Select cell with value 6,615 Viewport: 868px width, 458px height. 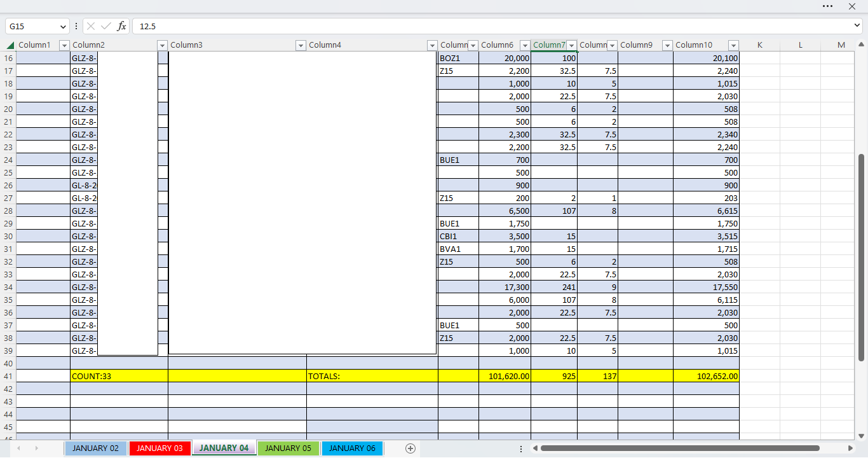706,211
